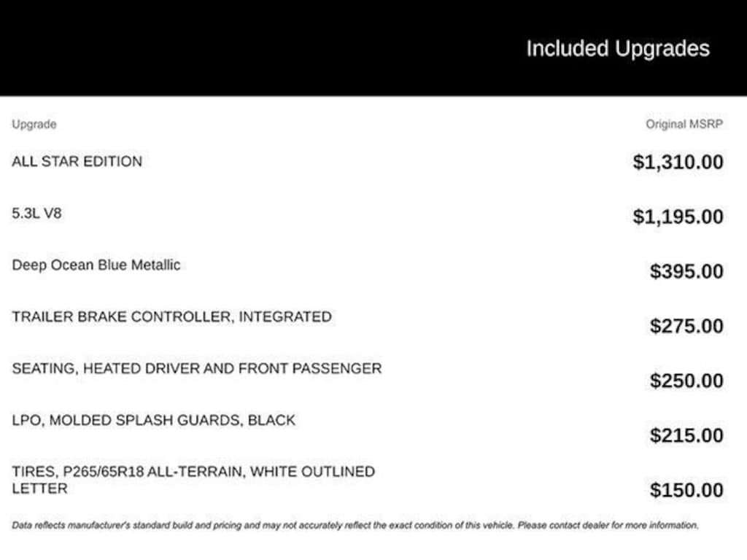This screenshot has width=747, height=560.
Task: Click the ALL STAR EDITION upgrade row
Action: 77,161
